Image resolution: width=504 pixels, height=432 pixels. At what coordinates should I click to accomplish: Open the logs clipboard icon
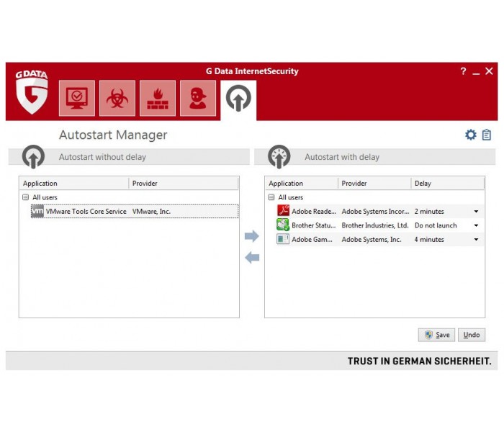[x=487, y=135]
